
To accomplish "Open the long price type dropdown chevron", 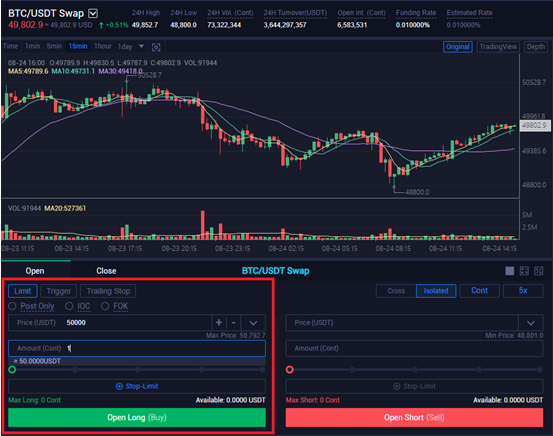I will tap(253, 322).
